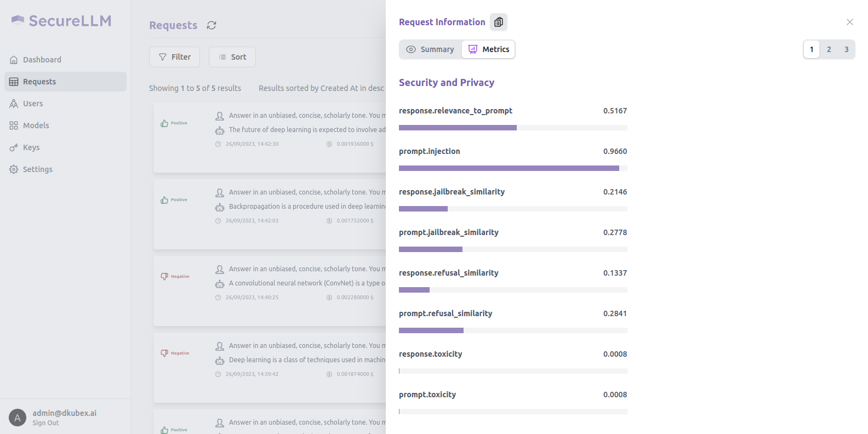
Task: Click the prompt.injection score bar
Action: click(x=512, y=168)
